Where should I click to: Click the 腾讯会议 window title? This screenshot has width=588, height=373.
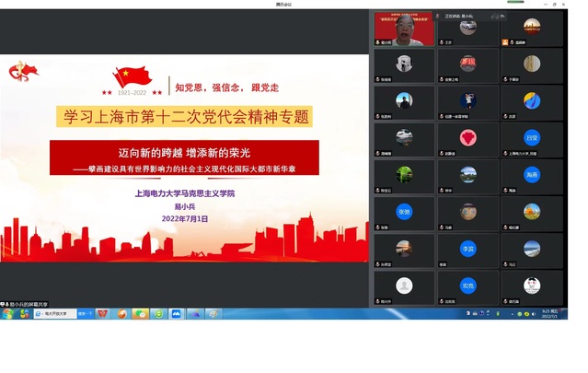tap(283, 5)
